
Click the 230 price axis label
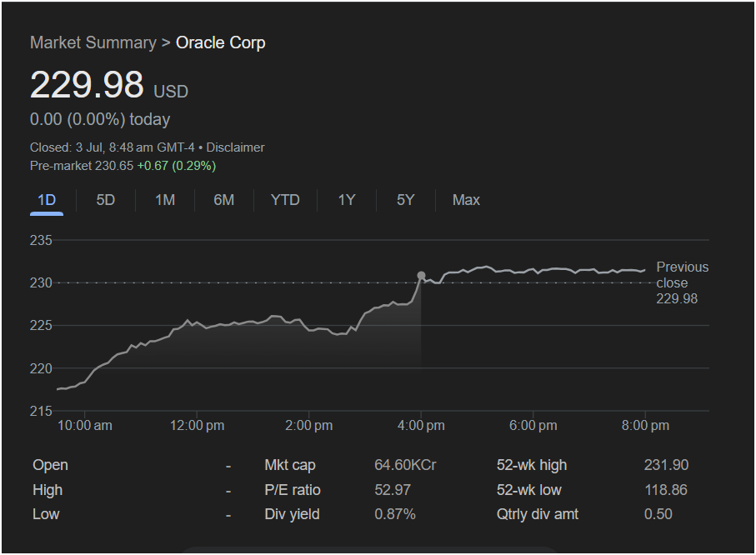(x=41, y=282)
